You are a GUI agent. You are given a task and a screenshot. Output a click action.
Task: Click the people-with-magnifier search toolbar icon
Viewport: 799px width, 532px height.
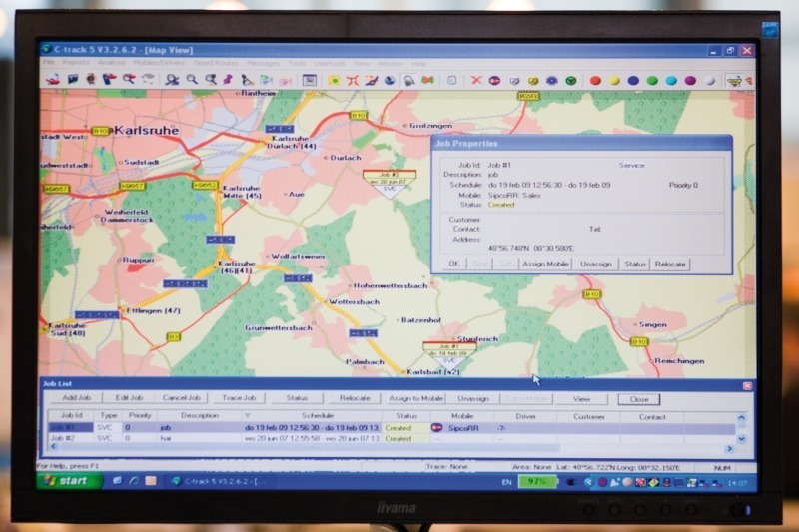click(x=172, y=80)
